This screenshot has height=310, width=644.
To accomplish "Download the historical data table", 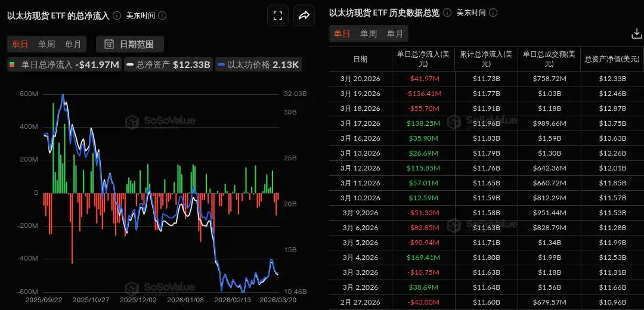I will [x=636, y=33].
